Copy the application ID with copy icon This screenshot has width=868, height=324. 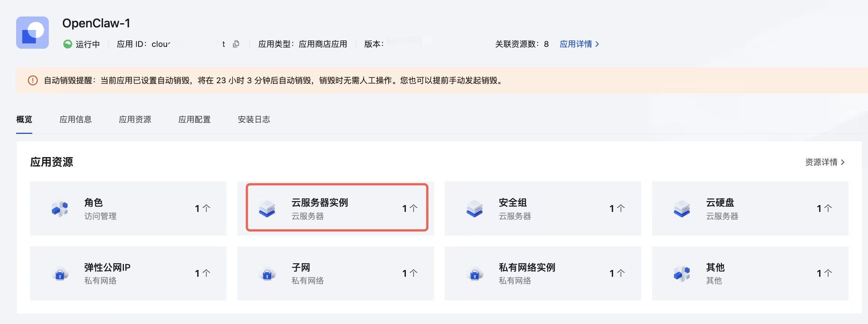click(236, 44)
